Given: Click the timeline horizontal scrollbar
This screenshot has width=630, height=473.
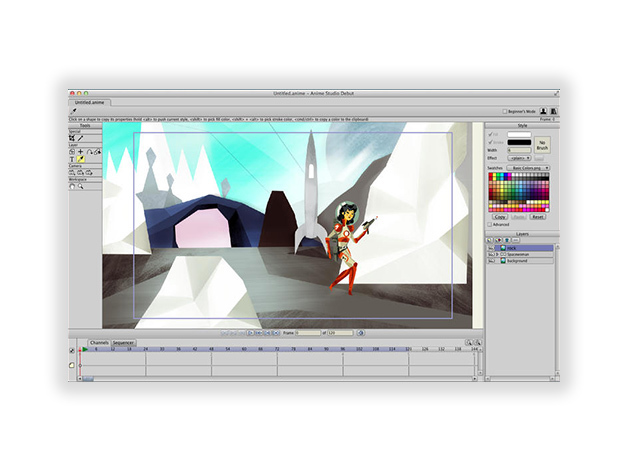Looking at the screenshot, I should [277, 379].
